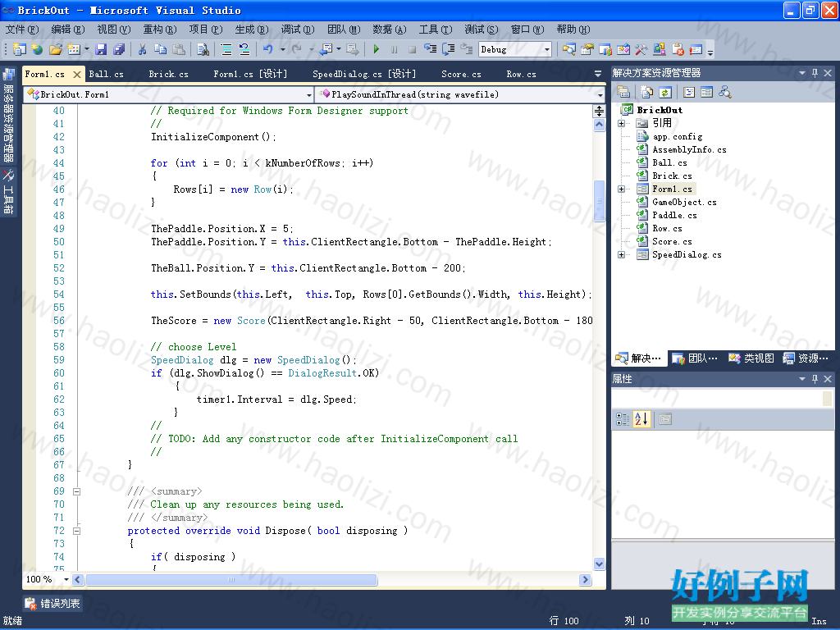
Task: Click View Designer icon in Solution Explorer
Action: click(x=706, y=92)
